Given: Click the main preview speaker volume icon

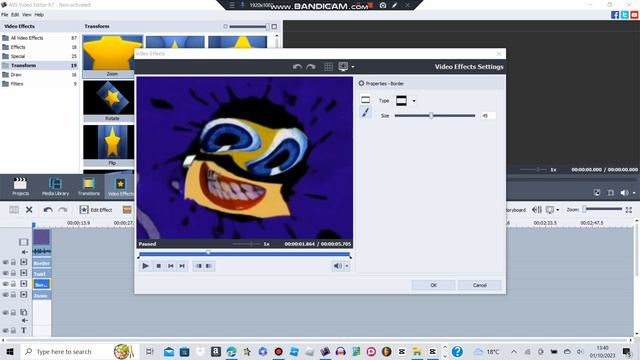Looking at the screenshot, I should point(624,193).
